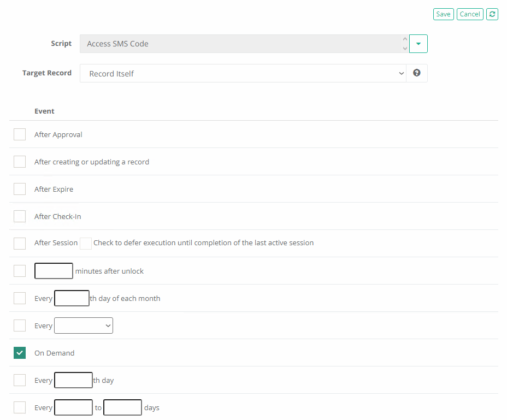Click the day-of-month number field
Viewport: 507px width, 420px height.
pyautogui.click(x=72, y=298)
